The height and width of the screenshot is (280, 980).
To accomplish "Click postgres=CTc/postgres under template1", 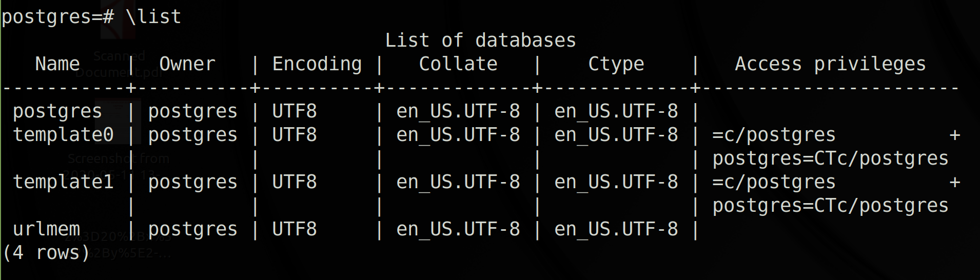I will click(x=830, y=206).
